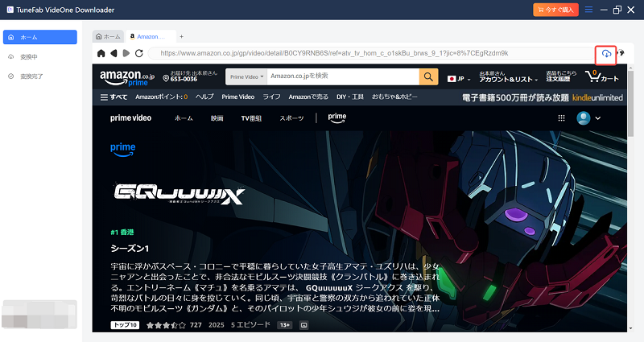Viewport: 644px width, 342px height.
Task: Click the icon right of download button
Action: click(621, 53)
